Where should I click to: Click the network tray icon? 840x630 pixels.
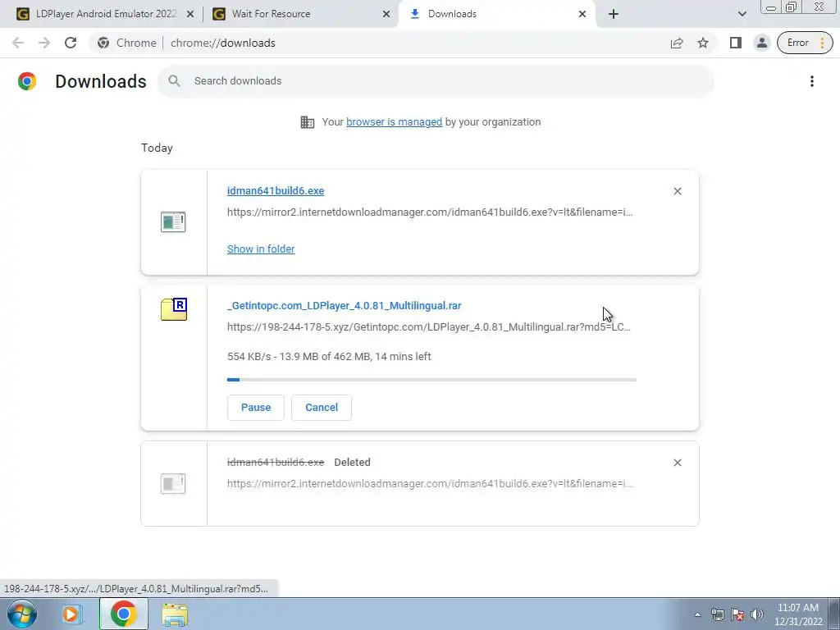pyautogui.click(x=717, y=614)
